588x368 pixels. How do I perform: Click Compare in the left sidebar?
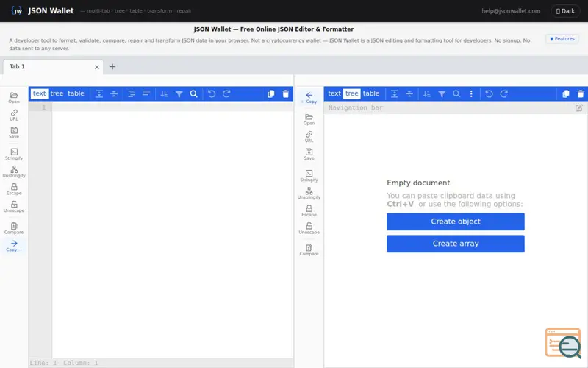click(x=14, y=228)
